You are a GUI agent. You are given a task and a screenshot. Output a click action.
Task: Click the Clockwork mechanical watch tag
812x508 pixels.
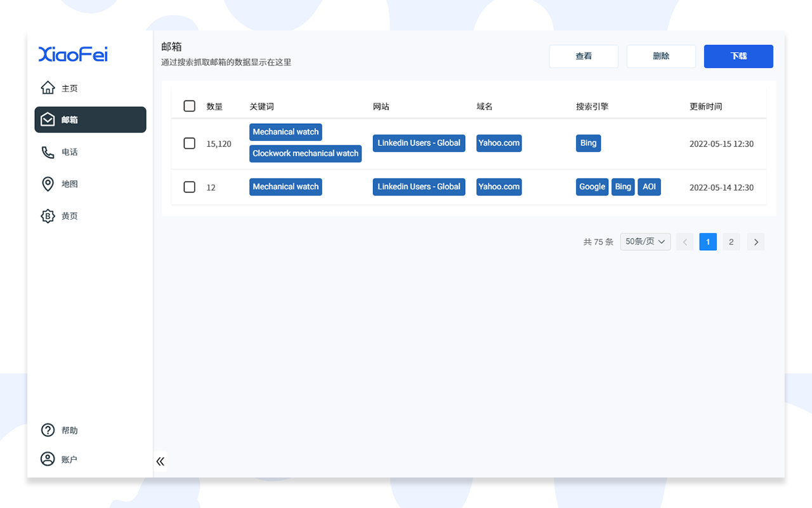click(306, 154)
